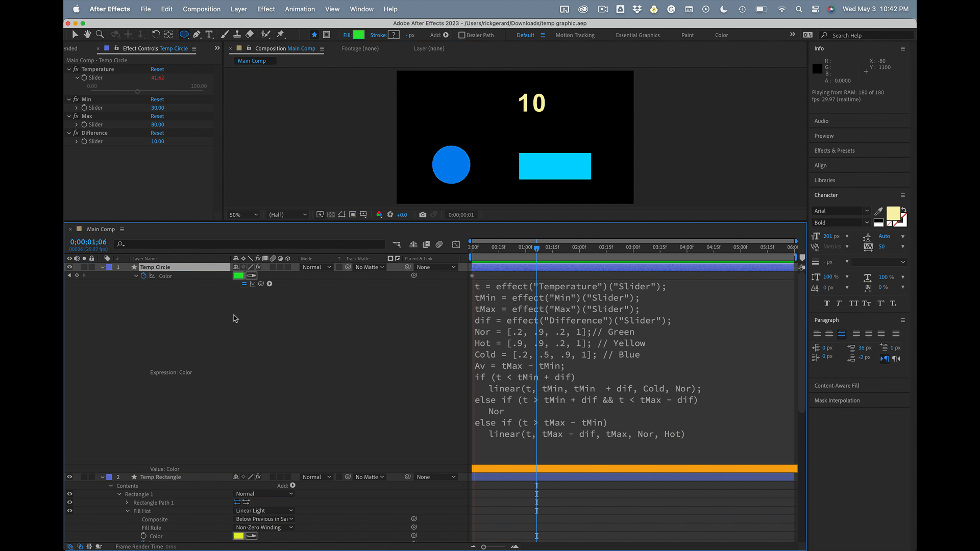Select the Hand tool
Image resolution: width=980 pixels, height=551 pixels.
pyautogui.click(x=87, y=34)
